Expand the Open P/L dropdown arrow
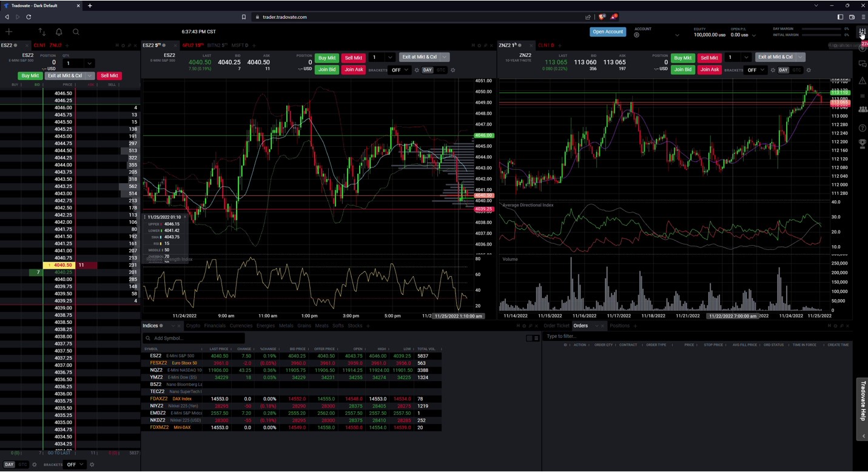This screenshot has height=472, width=868. 754,35
